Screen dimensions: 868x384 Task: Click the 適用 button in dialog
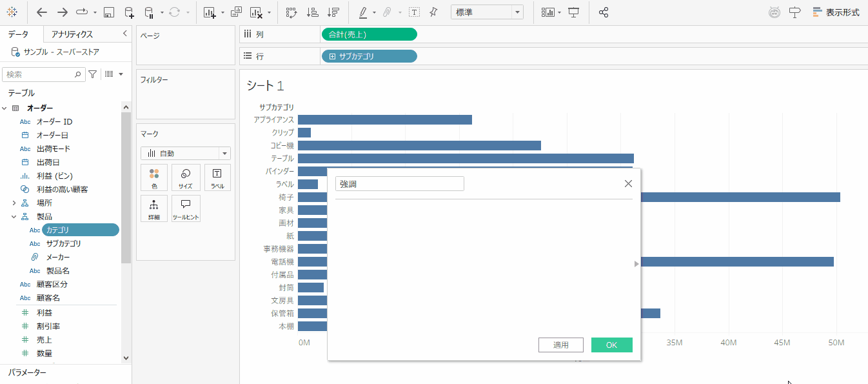pos(560,345)
